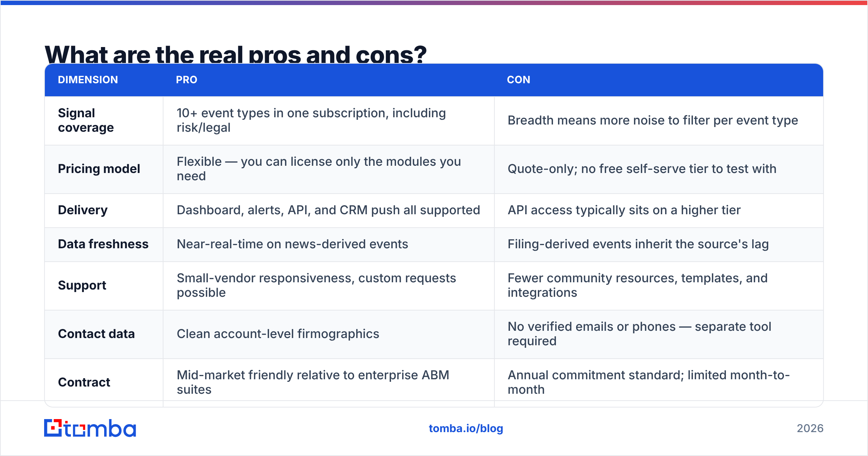Select the 'Delivery' row label
The image size is (868, 456).
tap(83, 210)
